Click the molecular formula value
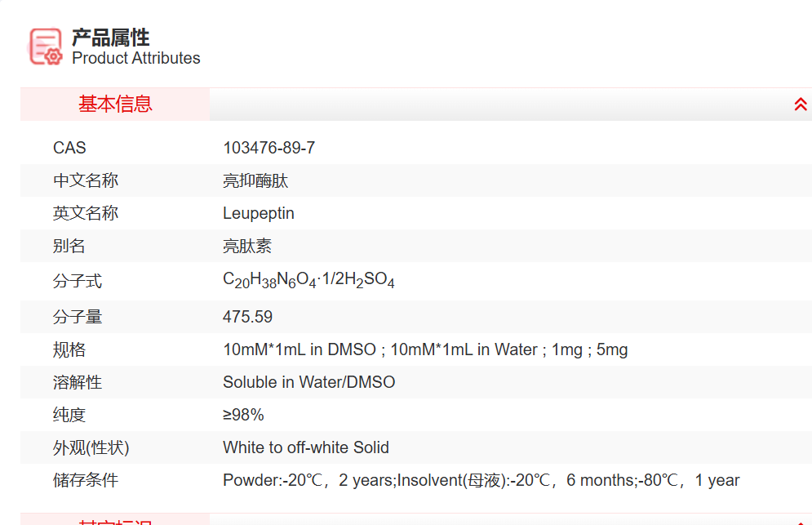 (308, 281)
